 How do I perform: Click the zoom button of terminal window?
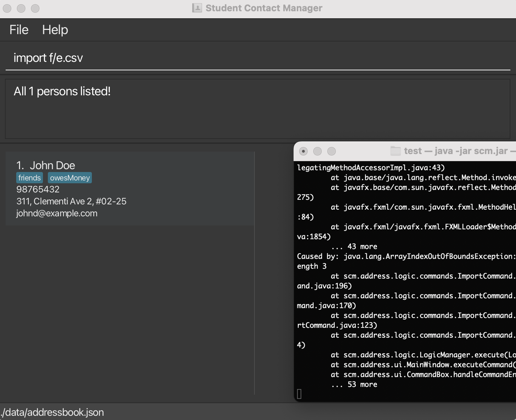pyautogui.click(x=332, y=151)
